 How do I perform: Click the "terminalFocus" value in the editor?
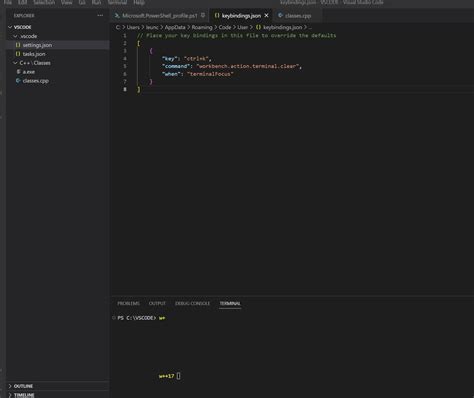210,74
